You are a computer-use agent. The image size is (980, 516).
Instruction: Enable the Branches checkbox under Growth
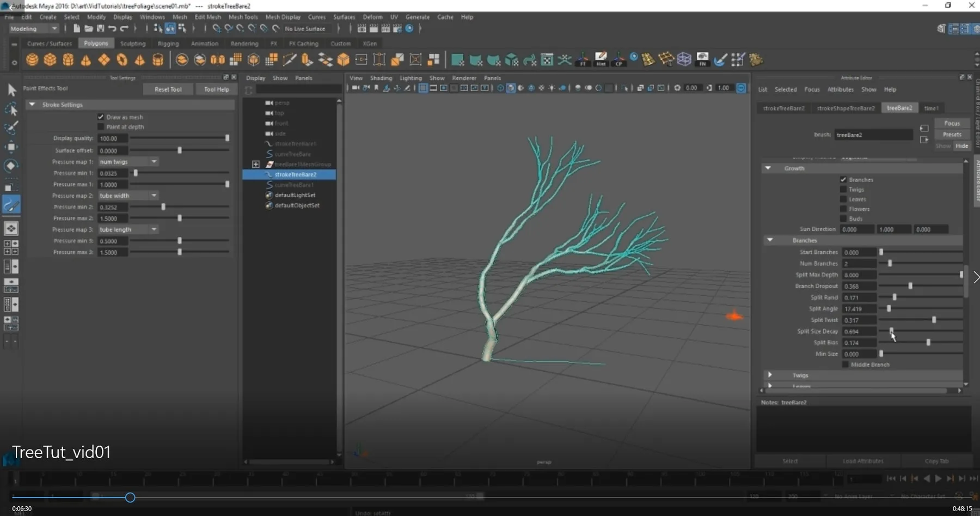[843, 179]
